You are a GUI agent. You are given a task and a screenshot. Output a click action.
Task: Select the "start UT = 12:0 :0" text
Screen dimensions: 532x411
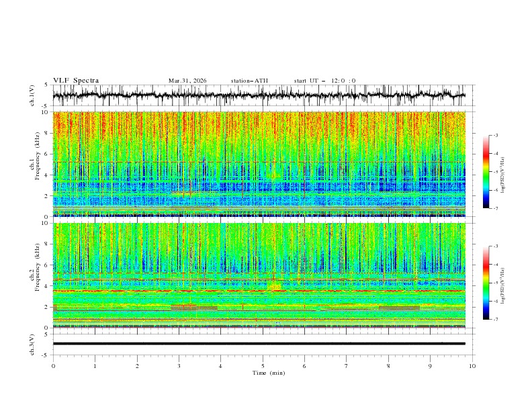tap(324, 81)
